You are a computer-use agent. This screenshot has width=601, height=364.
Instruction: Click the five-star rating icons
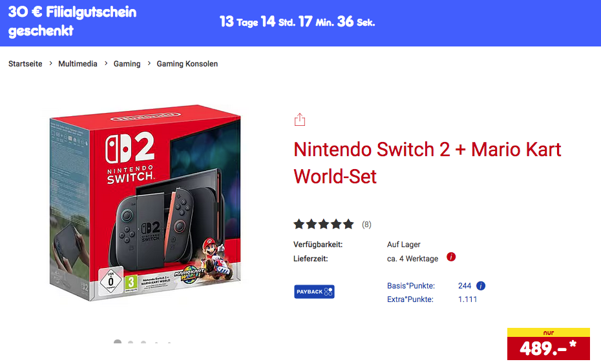(x=324, y=225)
